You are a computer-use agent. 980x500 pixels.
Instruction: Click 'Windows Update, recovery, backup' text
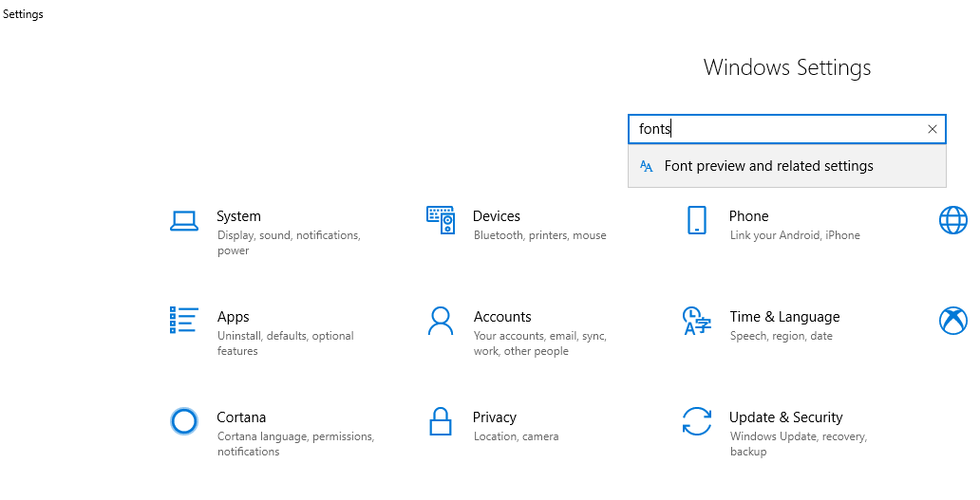click(799, 444)
